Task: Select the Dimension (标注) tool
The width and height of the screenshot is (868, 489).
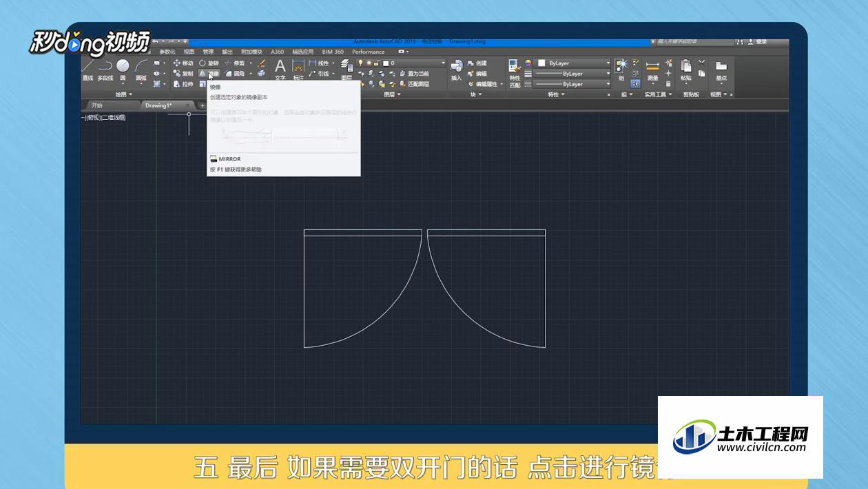Action: [298, 70]
